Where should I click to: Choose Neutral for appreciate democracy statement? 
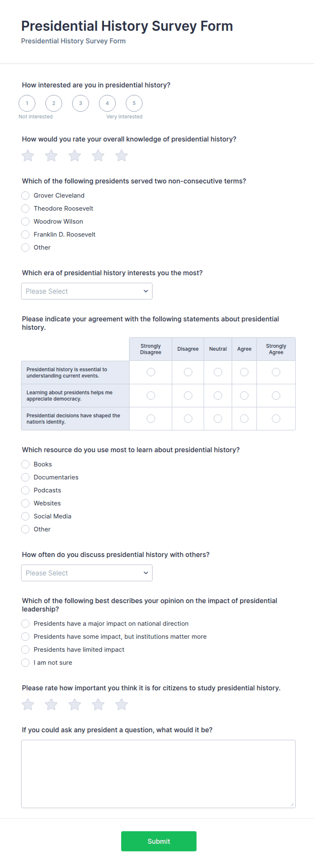(218, 395)
